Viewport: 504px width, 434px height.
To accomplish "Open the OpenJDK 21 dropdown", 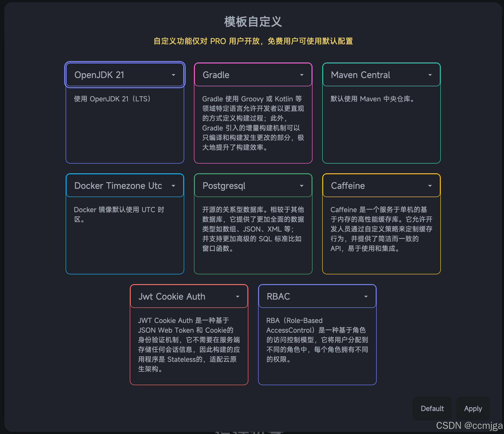I will [125, 75].
